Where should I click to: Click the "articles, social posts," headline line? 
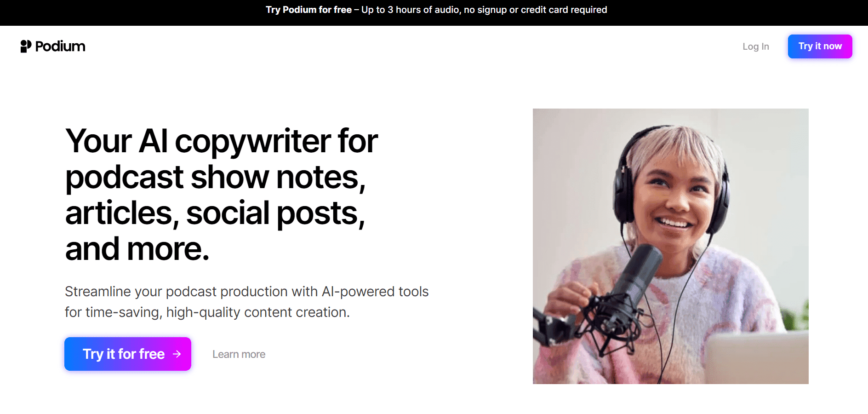click(215, 213)
